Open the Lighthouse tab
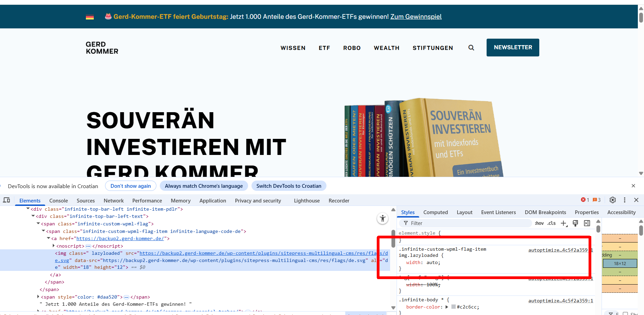This screenshot has width=644, height=315. [307, 201]
